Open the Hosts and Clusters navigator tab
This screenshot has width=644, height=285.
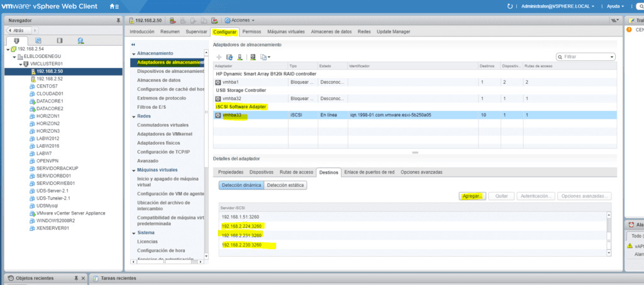coord(18,41)
